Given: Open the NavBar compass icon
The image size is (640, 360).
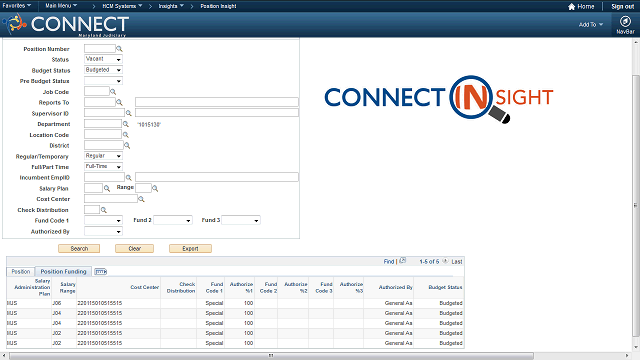Looking at the screenshot, I should point(625,21).
